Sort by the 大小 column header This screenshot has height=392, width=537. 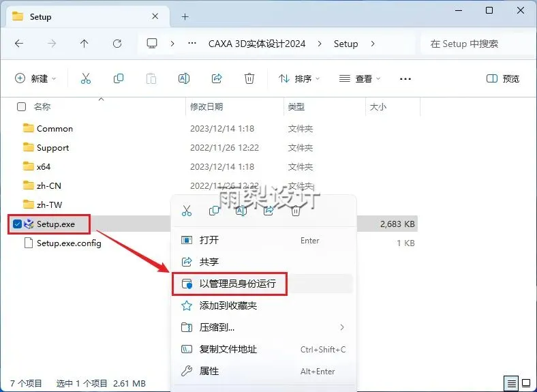coord(378,106)
